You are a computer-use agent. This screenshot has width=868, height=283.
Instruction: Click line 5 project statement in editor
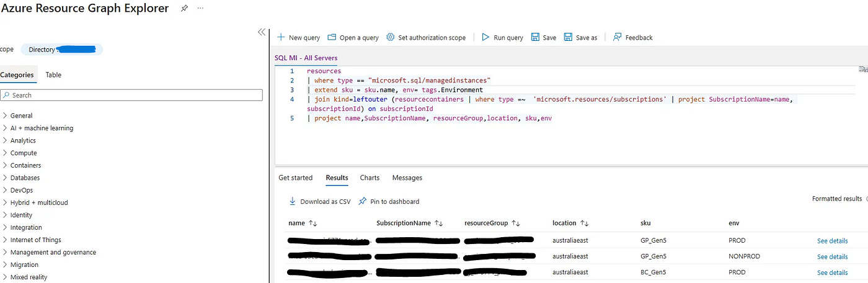pos(429,118)
